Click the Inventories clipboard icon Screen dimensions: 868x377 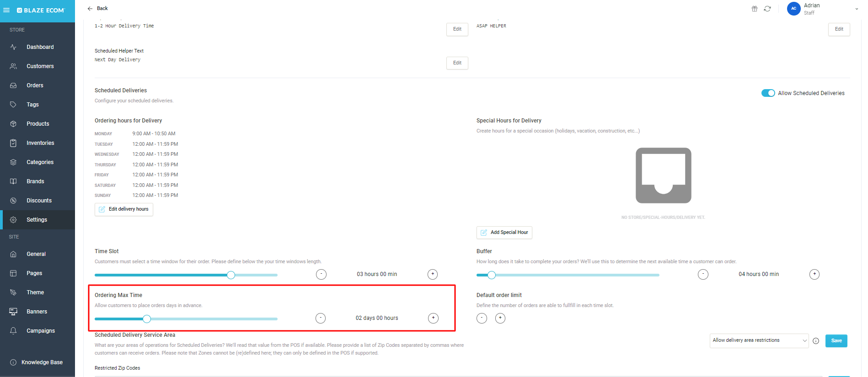[13, 143]
